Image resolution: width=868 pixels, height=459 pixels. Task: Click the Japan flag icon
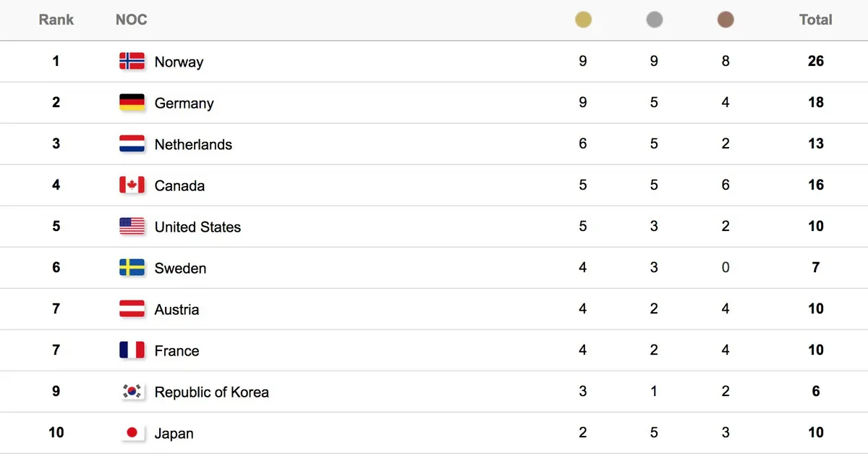[132, 432]
